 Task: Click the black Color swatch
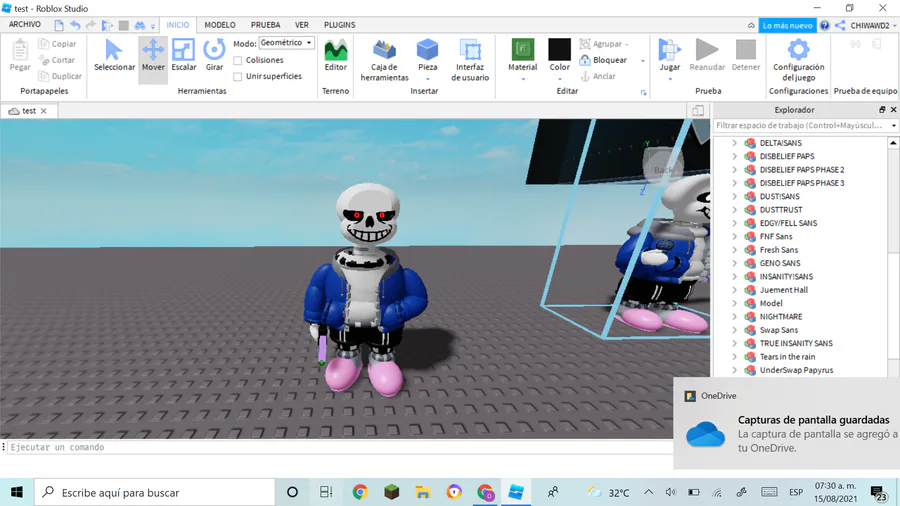coord(559,49)
